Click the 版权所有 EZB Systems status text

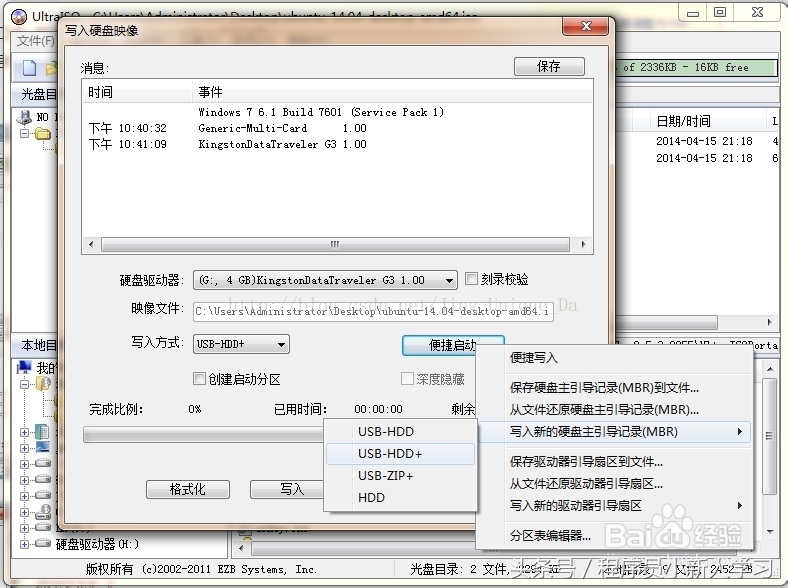(x=201, y=569)
